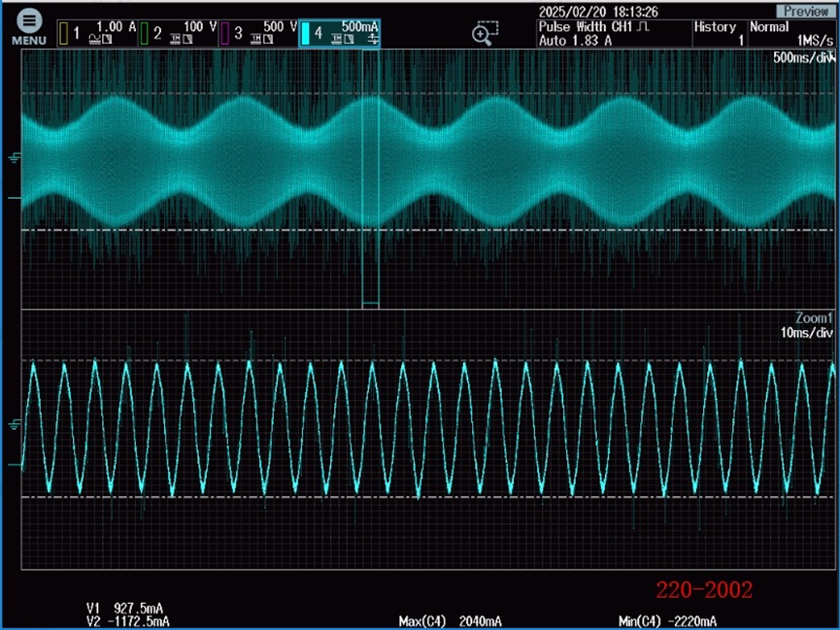
Task: Click the Zoom1 window label
Action: coord(814,318)
